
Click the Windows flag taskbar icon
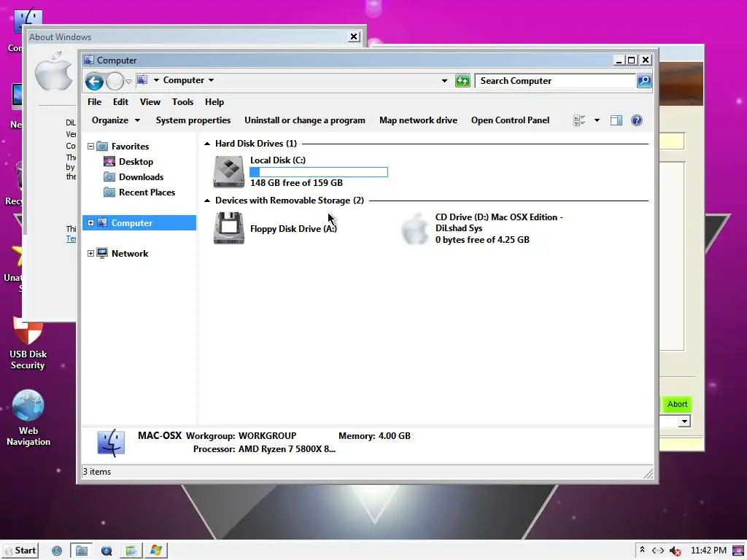pyautogui.click(x=156, y=551)
